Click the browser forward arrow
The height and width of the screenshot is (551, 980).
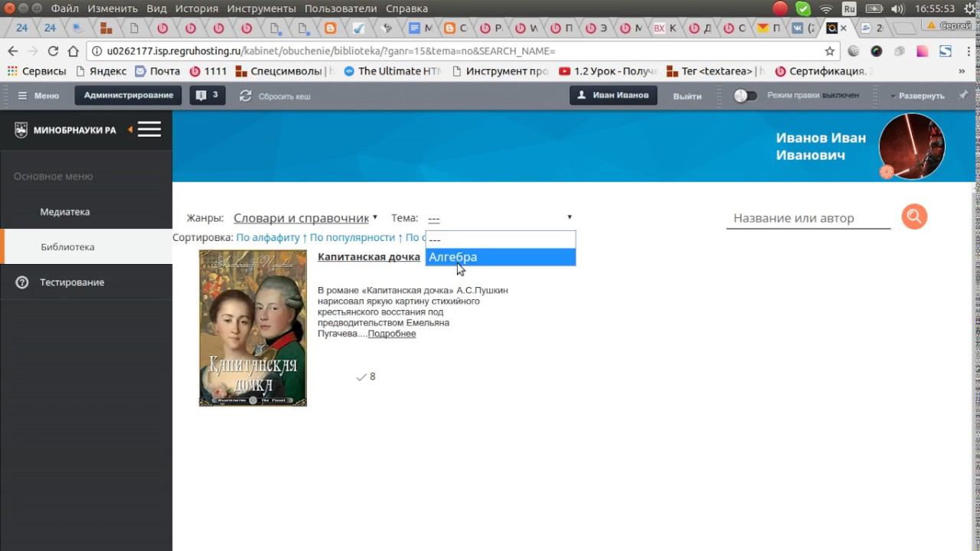click(x=33, y=51)
